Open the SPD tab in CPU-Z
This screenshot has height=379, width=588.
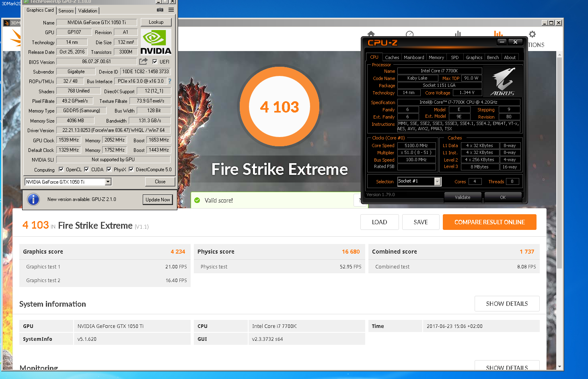[x=455, y=57]
